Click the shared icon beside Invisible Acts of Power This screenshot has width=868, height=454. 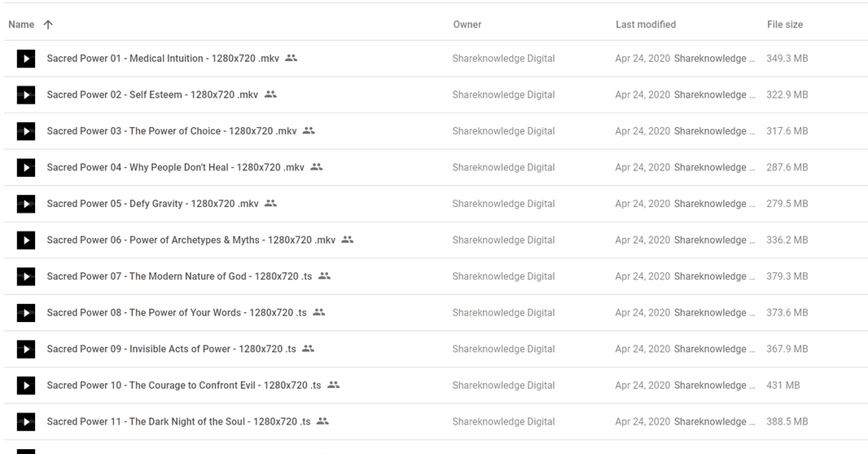pos(308,349)
